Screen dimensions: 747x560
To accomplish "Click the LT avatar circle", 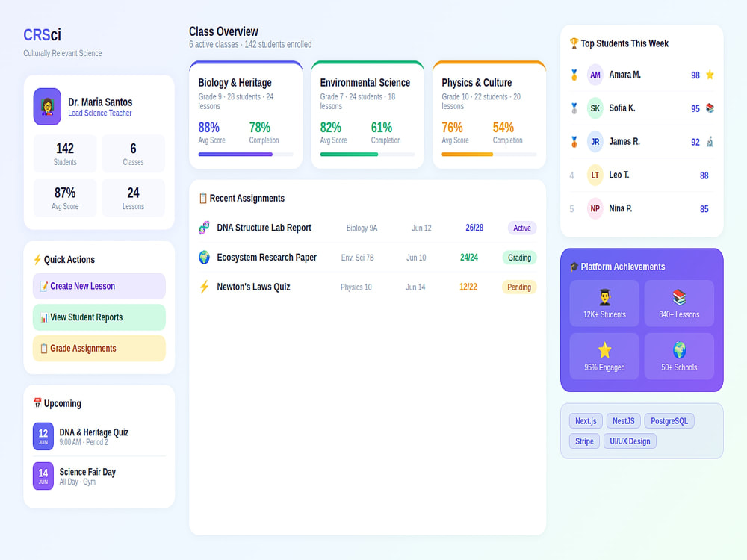I will tap(595, 175).
